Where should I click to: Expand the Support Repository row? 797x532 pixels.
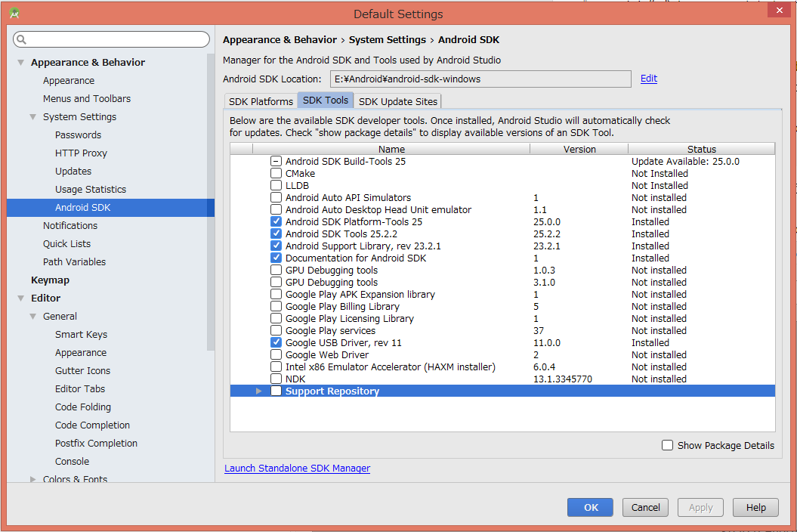(258, 391)
